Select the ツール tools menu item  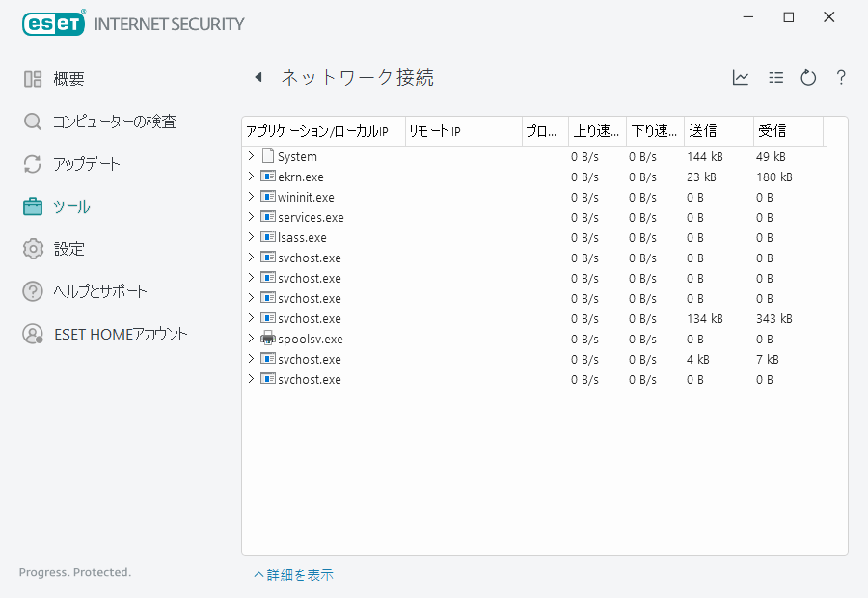[71, 206]
